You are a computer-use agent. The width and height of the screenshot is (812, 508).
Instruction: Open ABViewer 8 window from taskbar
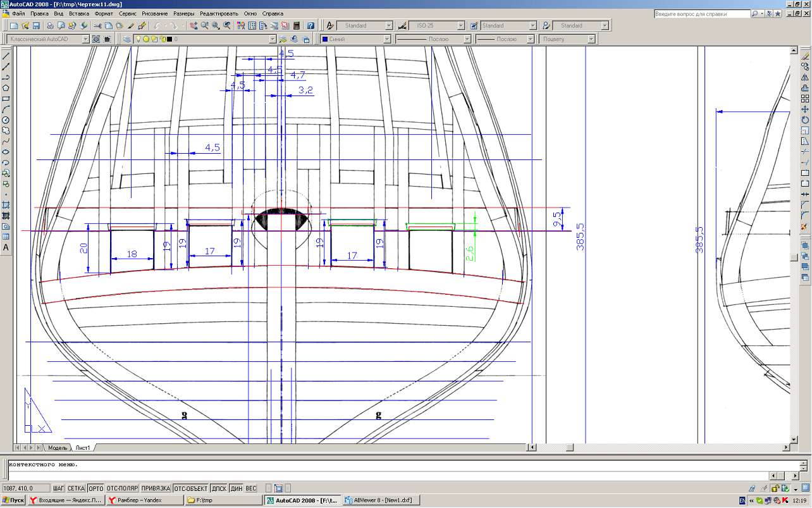point(382,500)
